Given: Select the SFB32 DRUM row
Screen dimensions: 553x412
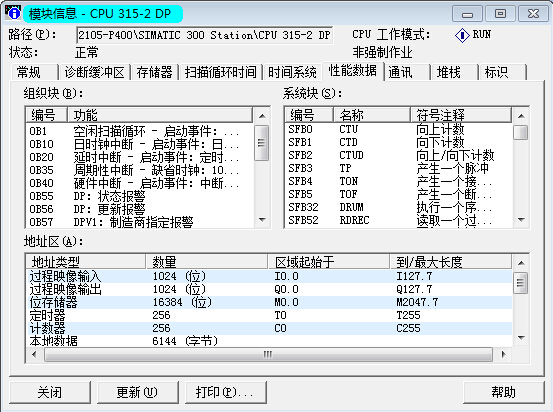Looking at the screenshot, I should pos(399,207).
